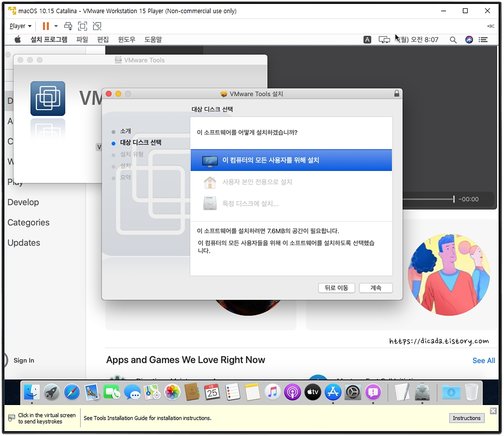Open Messages from the Dock
This screenshot has width=504, height=436.
coord(132,392)
